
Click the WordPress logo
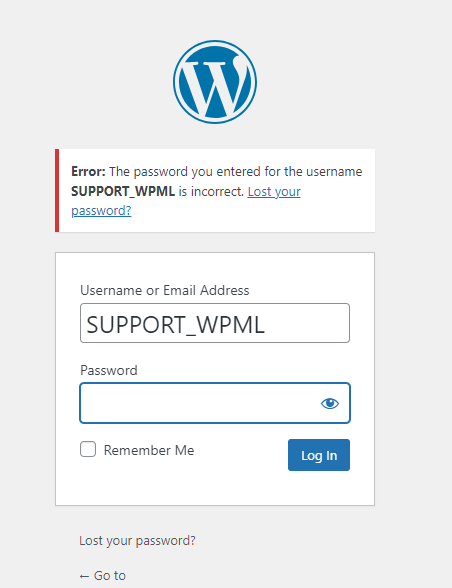click(215, 82)
